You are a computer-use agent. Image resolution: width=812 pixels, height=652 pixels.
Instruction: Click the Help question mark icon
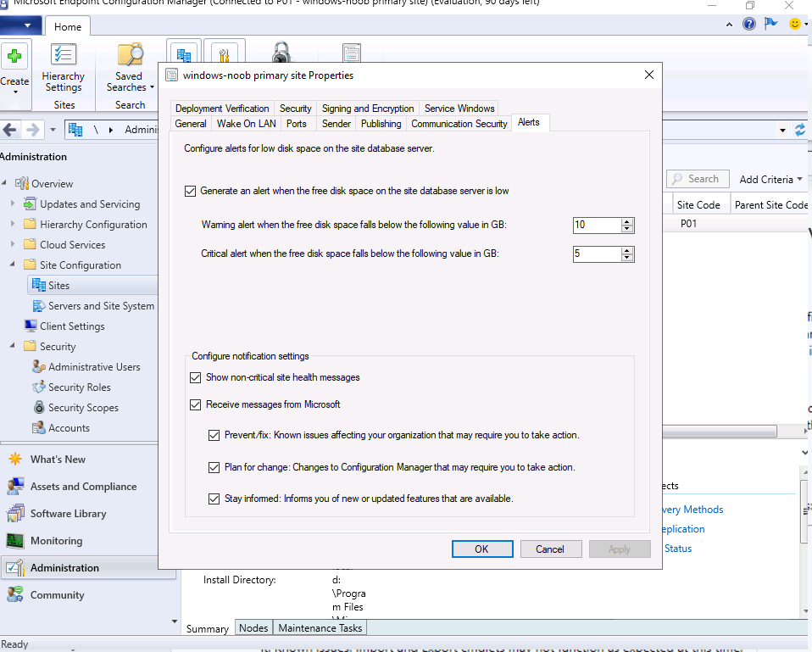(748, 24)
